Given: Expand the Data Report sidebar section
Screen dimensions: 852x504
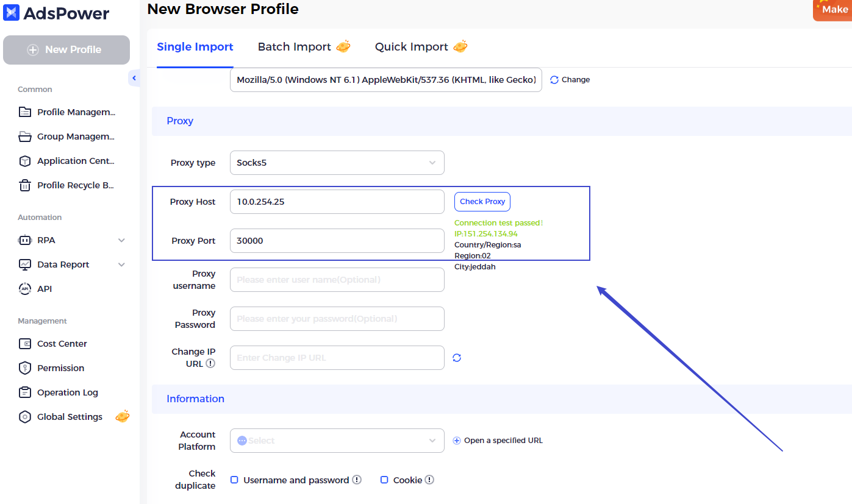Looking at the screenshot, I should tap(72, 264).
